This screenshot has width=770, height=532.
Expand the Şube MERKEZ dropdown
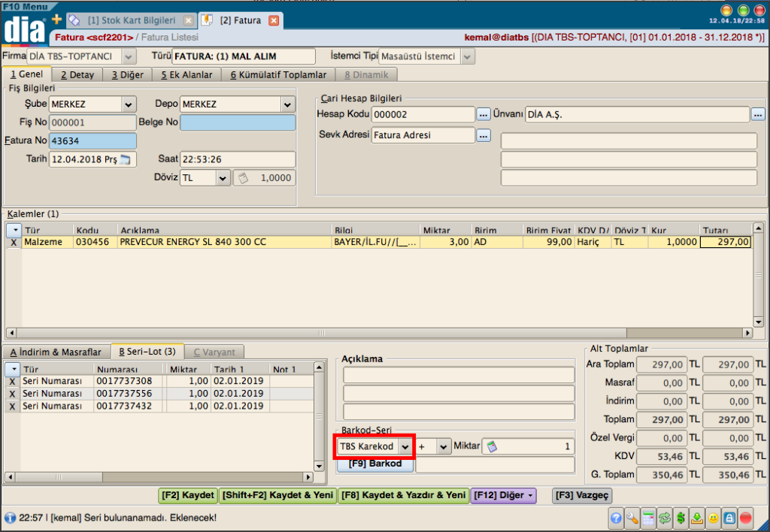pos(128,104)
